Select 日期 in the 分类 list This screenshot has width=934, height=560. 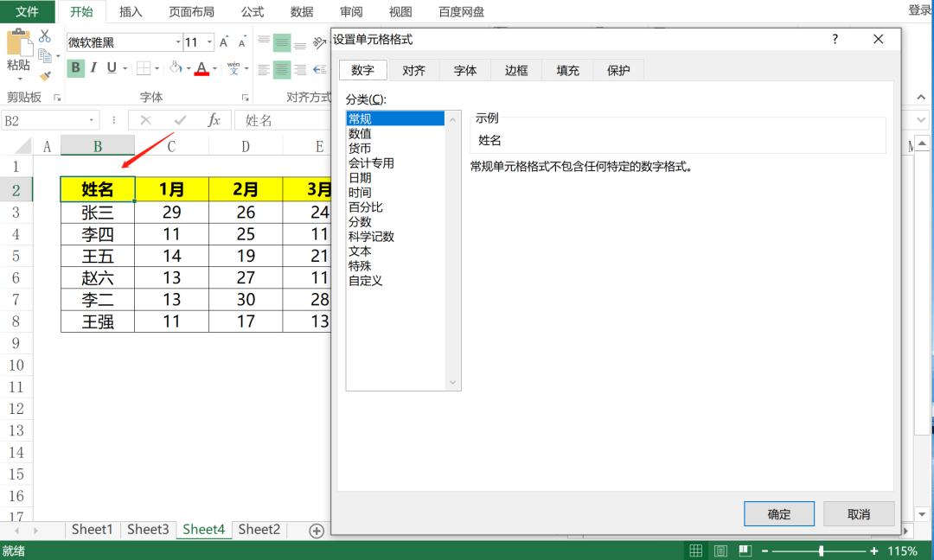pyautogui.click(x=360, y=177)
